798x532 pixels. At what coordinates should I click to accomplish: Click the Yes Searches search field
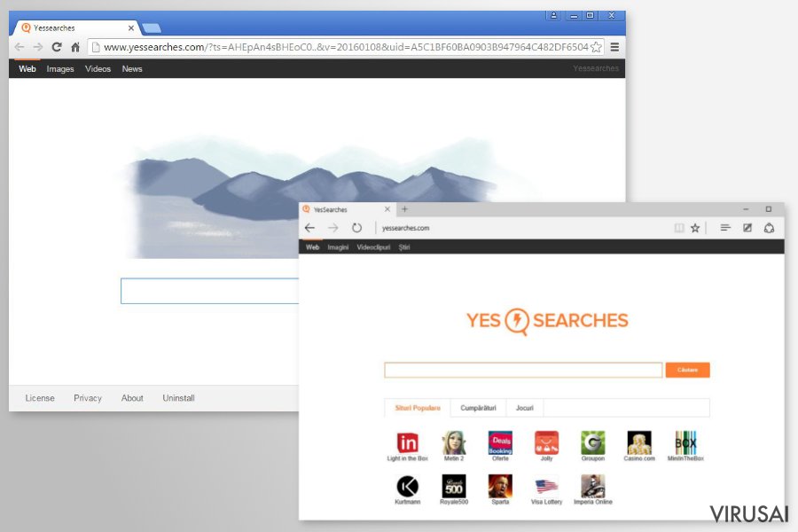tap(523, 370)
